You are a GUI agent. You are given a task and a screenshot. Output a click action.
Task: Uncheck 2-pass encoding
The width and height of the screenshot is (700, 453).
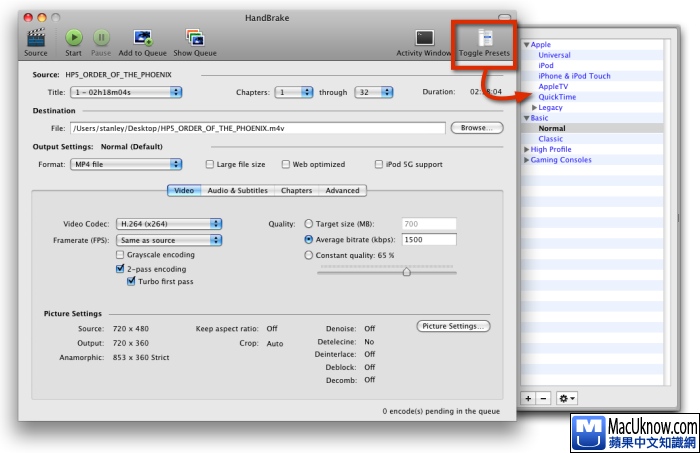(120, 269)
